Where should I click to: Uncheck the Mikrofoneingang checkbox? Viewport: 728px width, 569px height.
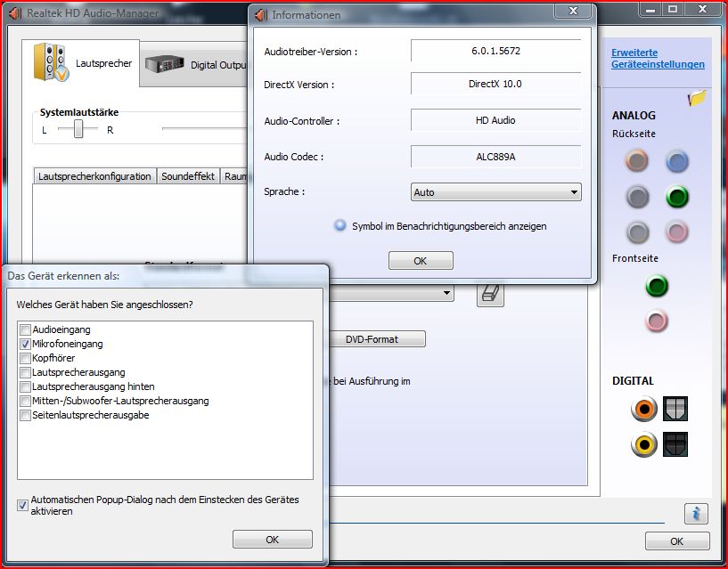pos(25,345)
